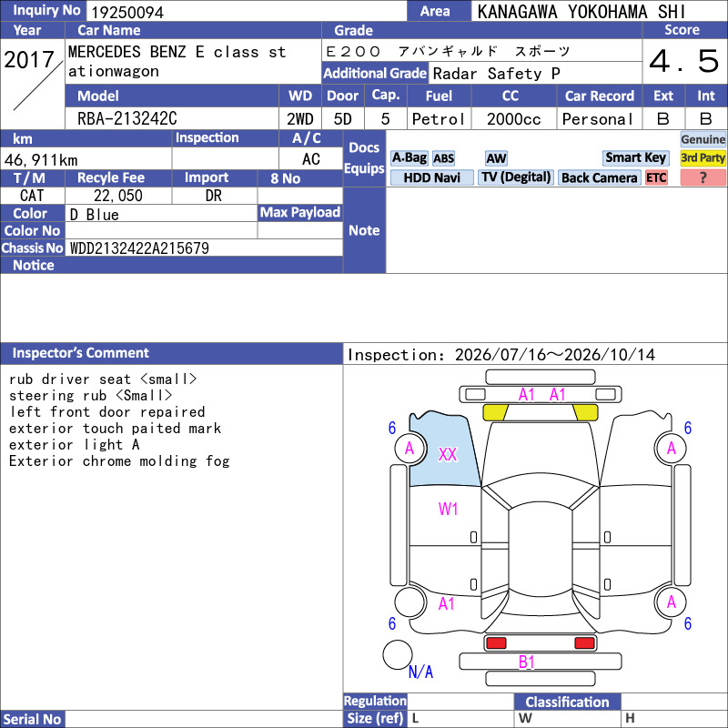
Task: Click the comment 'exterior light A'
Action: [75, 444]
